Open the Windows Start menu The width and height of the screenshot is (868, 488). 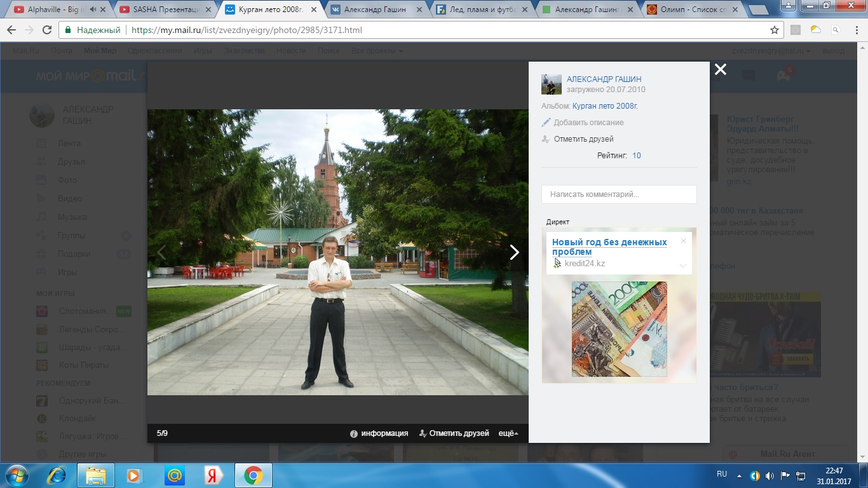point(17,475)
